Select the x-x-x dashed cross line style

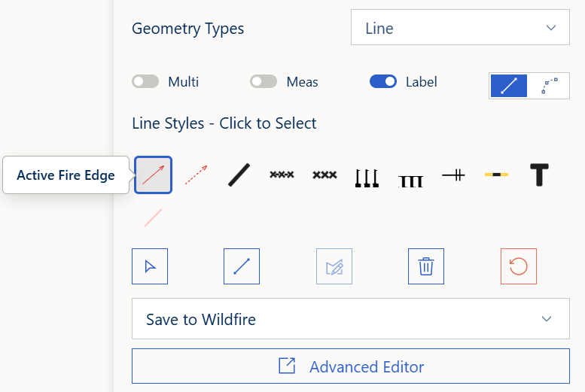[x=282, y=175]
